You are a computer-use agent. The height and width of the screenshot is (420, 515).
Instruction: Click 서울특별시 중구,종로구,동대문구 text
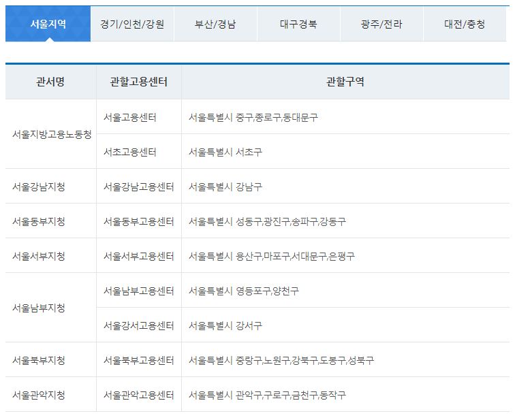pos(253,117)
